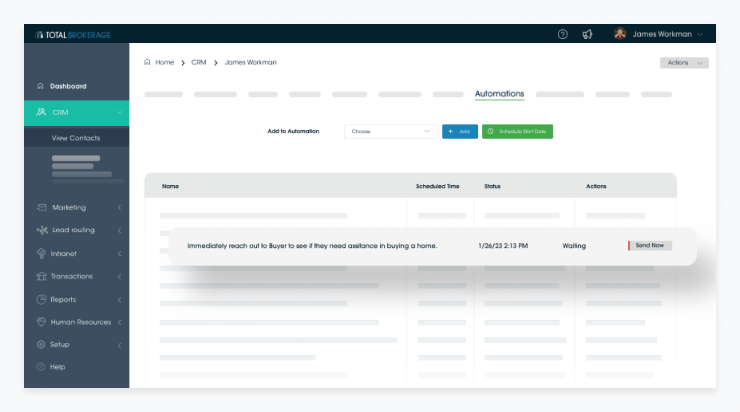Switch to the Automations tab
This screenshot has height=412, width=740.
pyautogui.click(x=499, y=94)
